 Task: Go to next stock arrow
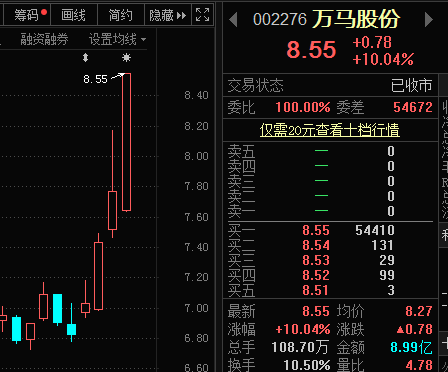pos(429,20)
